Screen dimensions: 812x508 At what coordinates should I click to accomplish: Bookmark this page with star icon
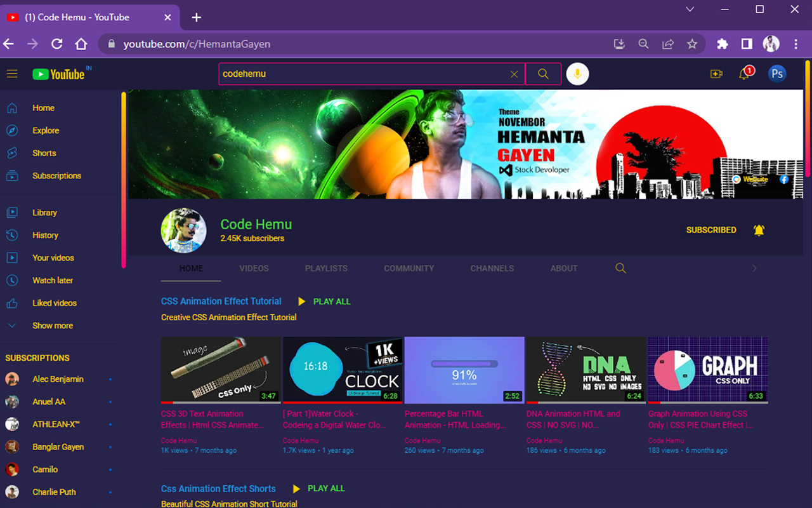pos(692,44)
